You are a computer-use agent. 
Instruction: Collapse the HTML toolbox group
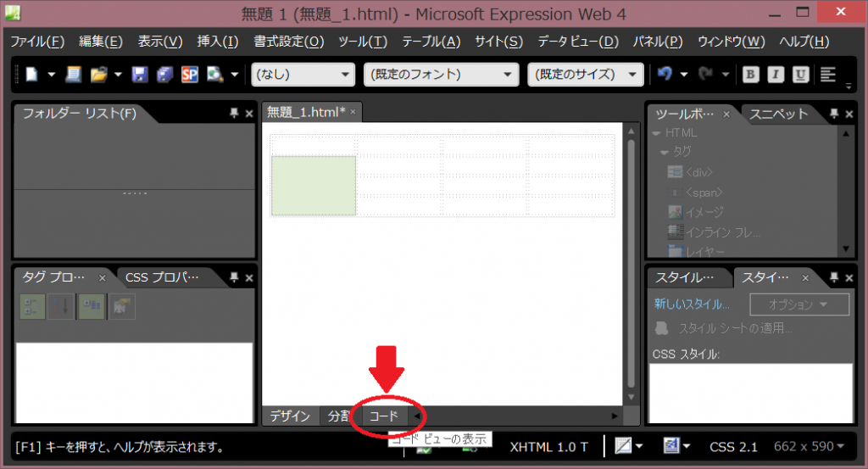click(657, 133)
